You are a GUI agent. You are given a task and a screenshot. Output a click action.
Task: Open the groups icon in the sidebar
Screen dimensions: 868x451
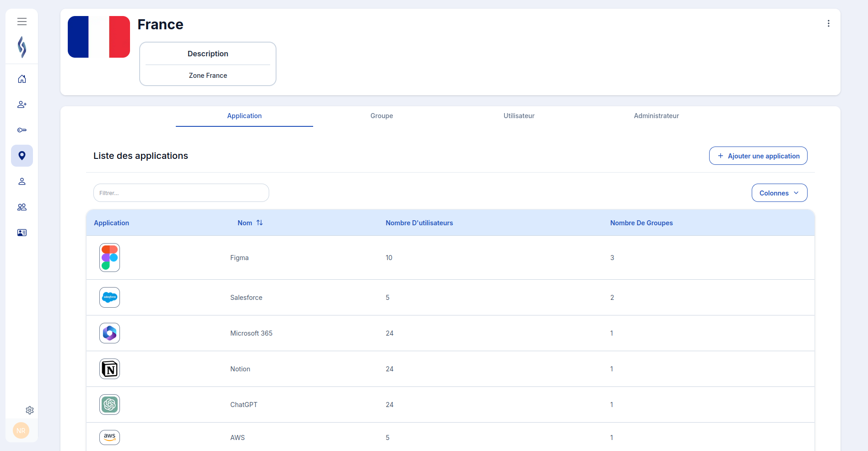22,207
